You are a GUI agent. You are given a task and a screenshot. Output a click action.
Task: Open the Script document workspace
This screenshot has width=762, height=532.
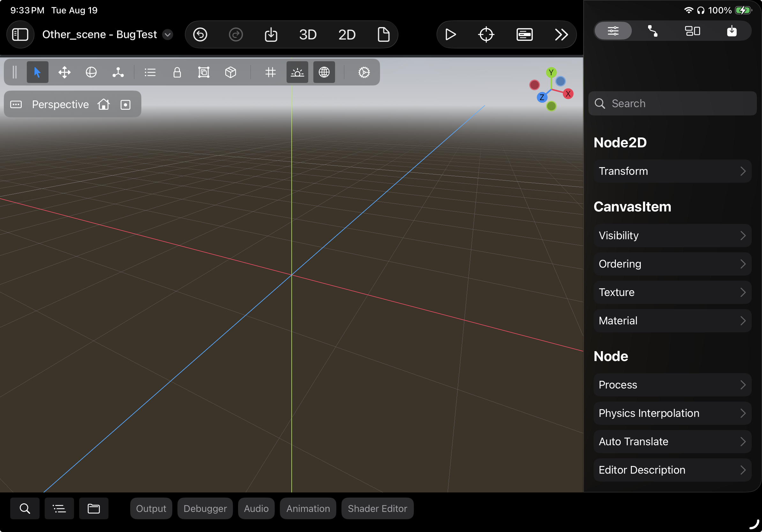tap(384, 34)
